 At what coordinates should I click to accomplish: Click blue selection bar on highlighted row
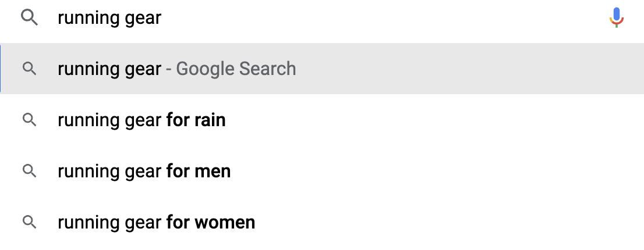[x=1, y=69]
